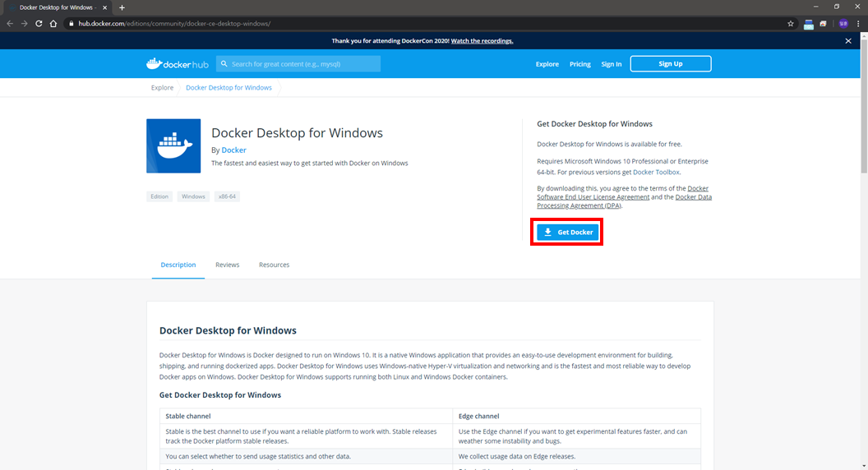Click Sign In in the header
The image size is (868, 470).
[x=612, y=64]
